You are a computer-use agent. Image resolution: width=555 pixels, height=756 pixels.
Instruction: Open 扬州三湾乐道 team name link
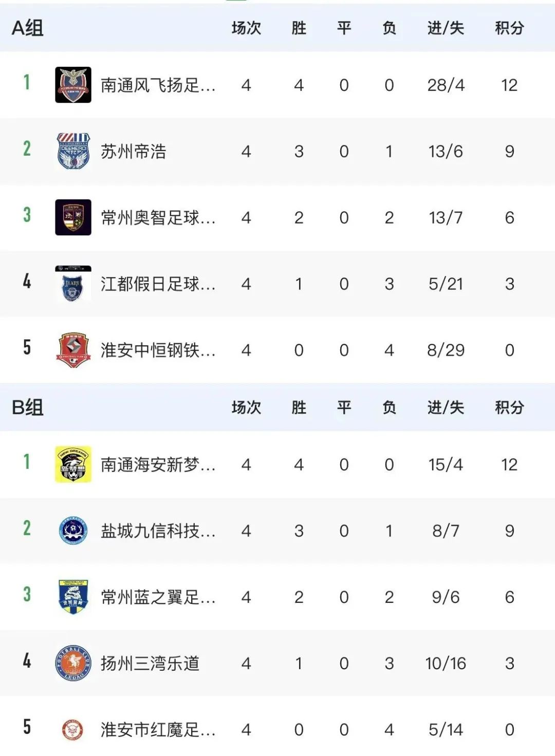tap(150, 663)
